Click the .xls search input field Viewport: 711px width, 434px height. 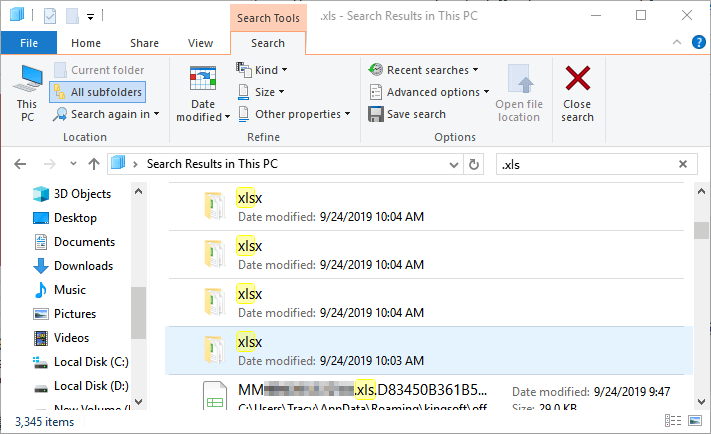(585, 164)
